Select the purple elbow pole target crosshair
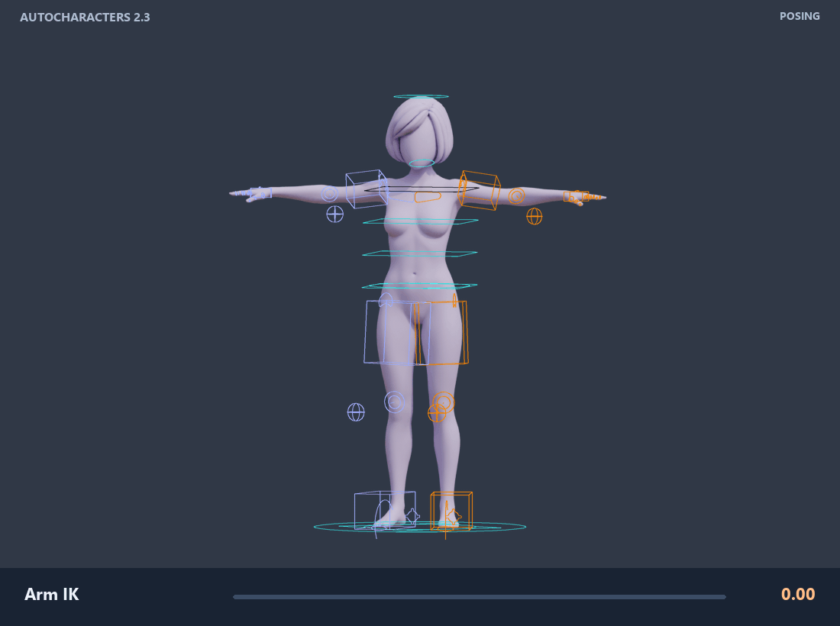The image size is (840, 626). pos(334,215)
